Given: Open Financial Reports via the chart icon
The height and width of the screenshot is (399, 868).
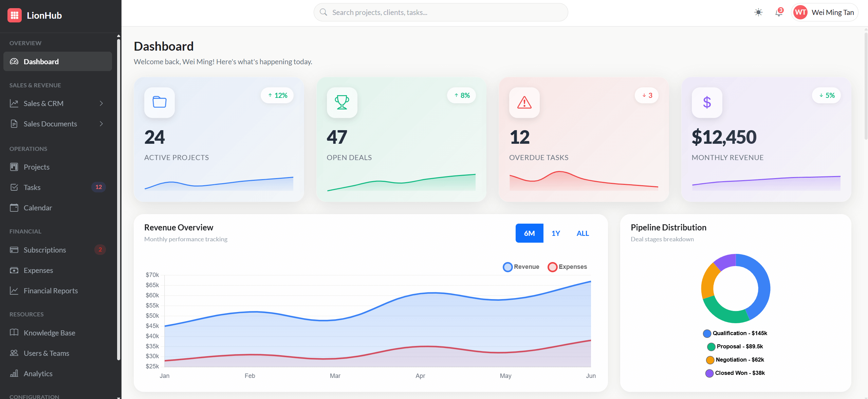Looking at the screenshot, I should pos(14,291).
